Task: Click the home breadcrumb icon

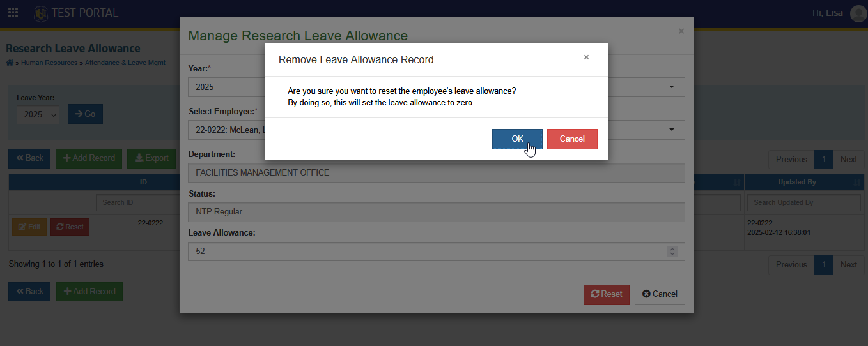Action: point(10,63)
